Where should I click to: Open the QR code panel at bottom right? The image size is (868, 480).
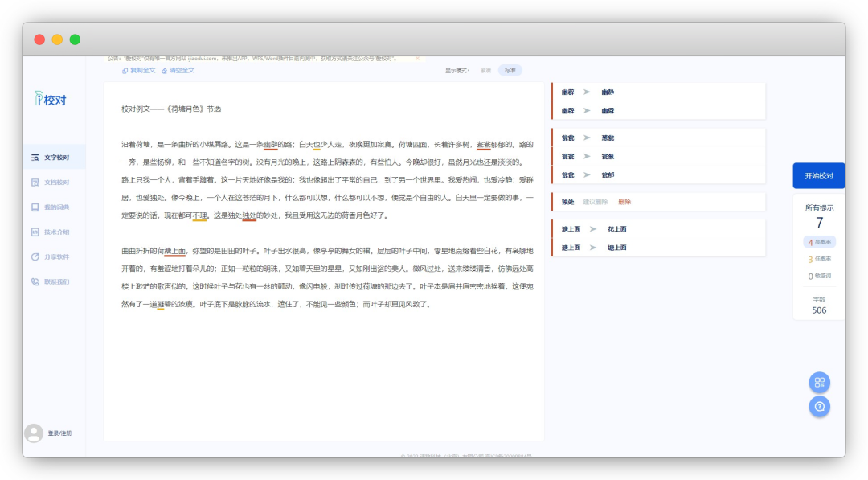819,383
